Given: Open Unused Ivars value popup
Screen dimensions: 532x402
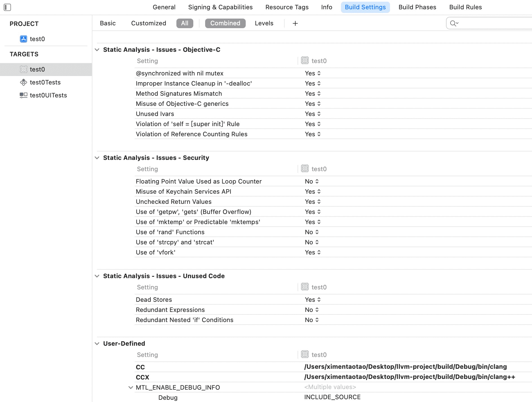Looking at the screenshot, I should pyautogui.click(x=313, y=114).
